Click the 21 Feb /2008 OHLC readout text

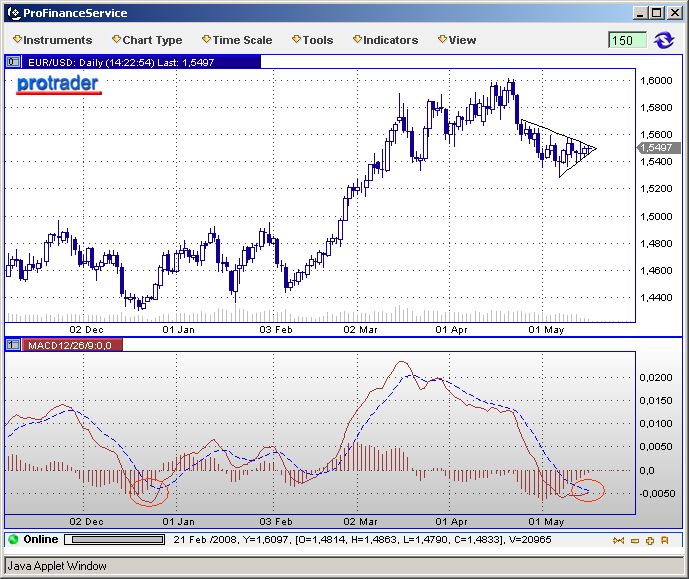click(362, 539)
